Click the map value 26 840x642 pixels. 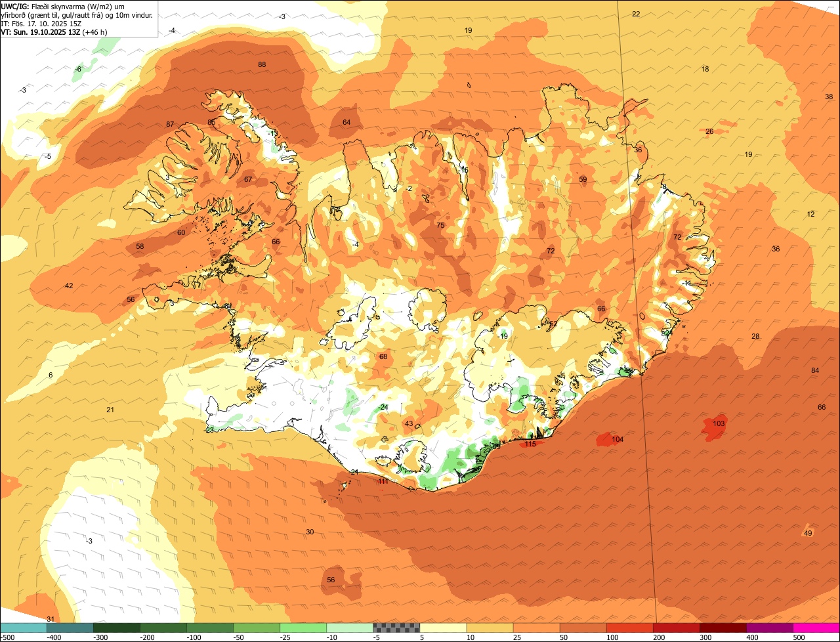(709, 131)
